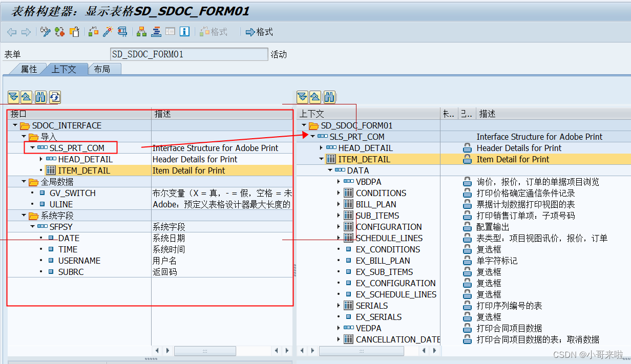Click the 上下文 column header
The width and height of the screenshot is (631, 364).
[x=369, y=114]
